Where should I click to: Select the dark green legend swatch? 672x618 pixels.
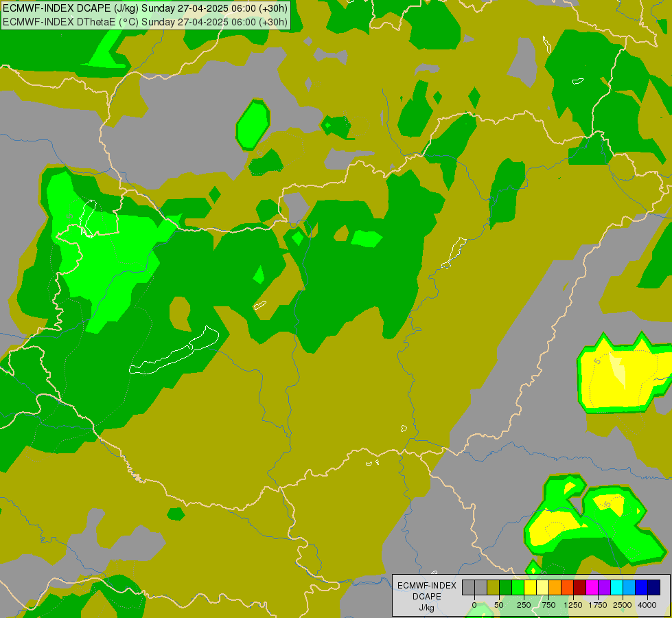(506, 588)
